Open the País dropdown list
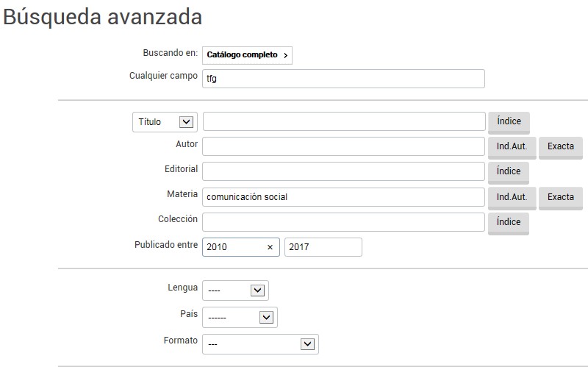588x367 pixels. click(x=240, y=318)
